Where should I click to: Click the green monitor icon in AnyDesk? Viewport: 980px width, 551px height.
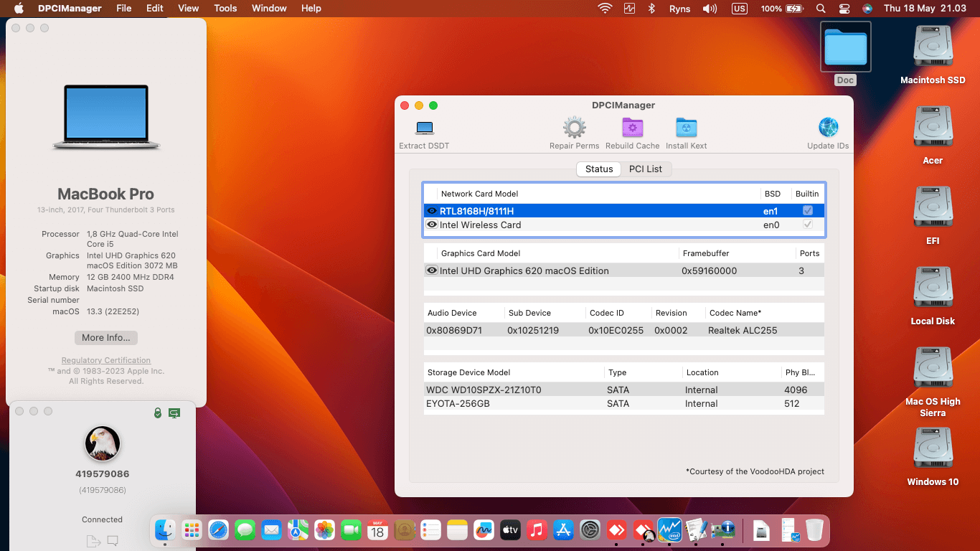coord(174,413)
